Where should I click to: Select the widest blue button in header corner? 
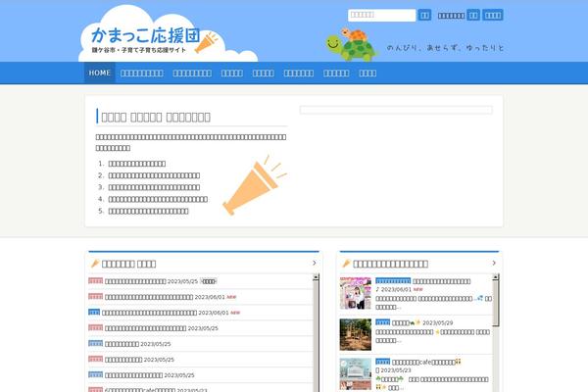[493, 15]
